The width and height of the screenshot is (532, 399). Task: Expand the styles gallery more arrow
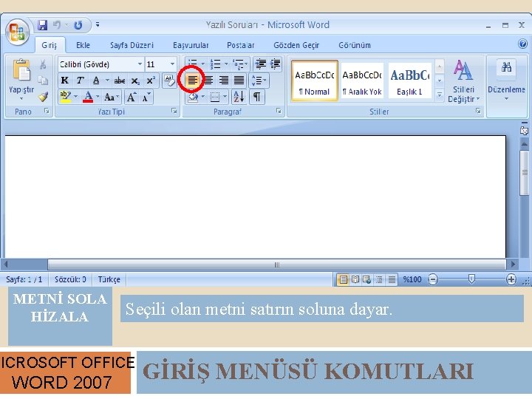click(440, 95)
